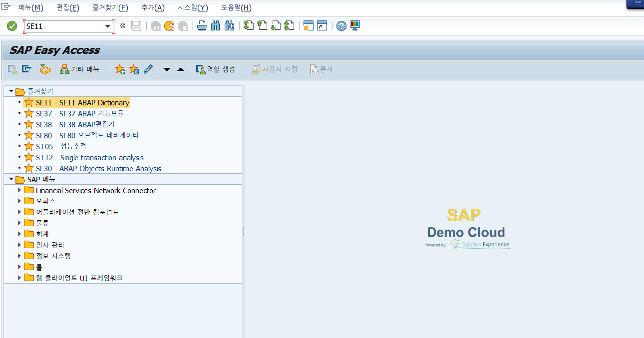Open the 시스템(Y) menu
The height and width of the screenshot is (338, 644).
click(x=193, y=7)
